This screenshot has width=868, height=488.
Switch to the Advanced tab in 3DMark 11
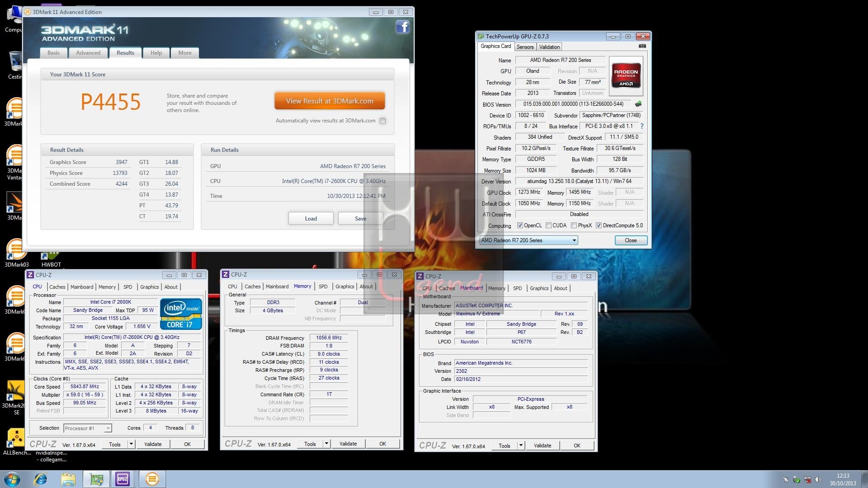point(88,53)
